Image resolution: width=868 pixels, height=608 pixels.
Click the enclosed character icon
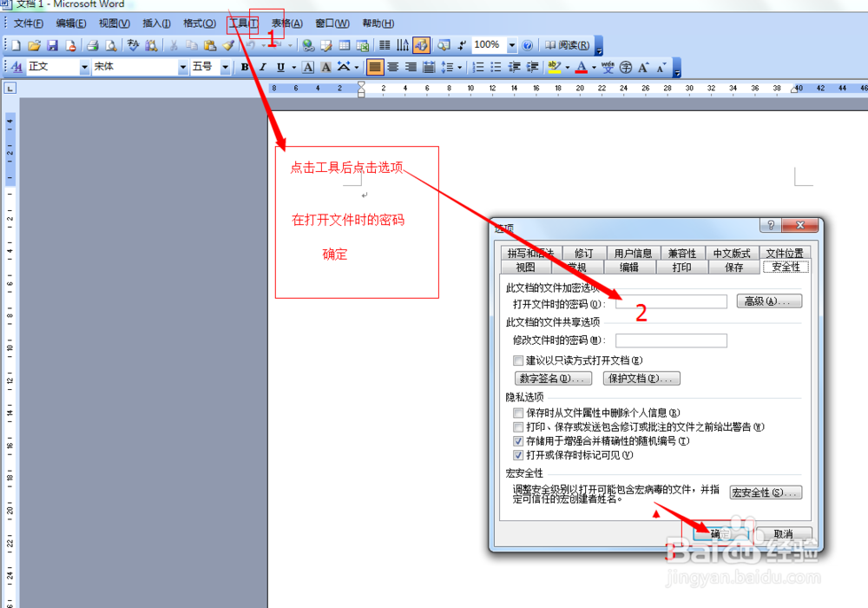(x=626, y=67)
